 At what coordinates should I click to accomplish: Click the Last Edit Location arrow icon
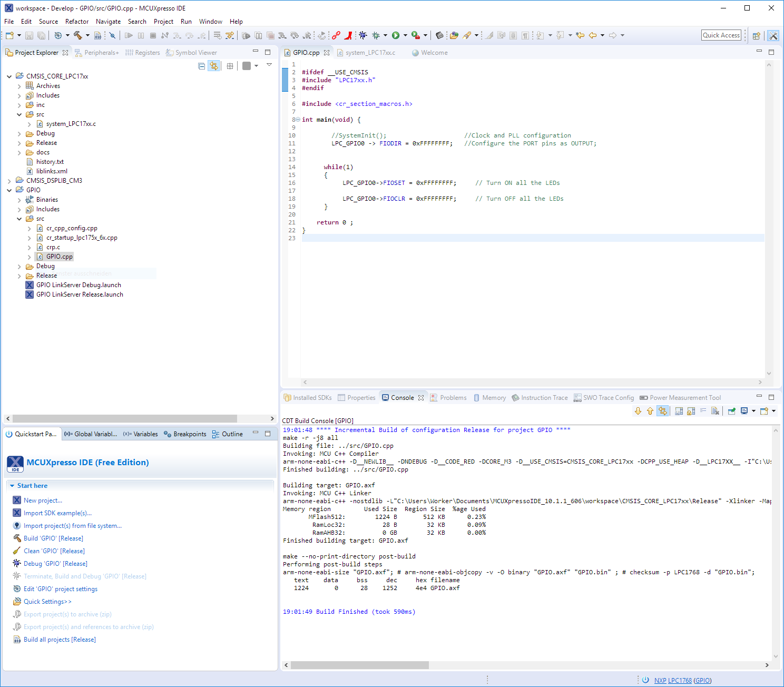pos(580,35)
